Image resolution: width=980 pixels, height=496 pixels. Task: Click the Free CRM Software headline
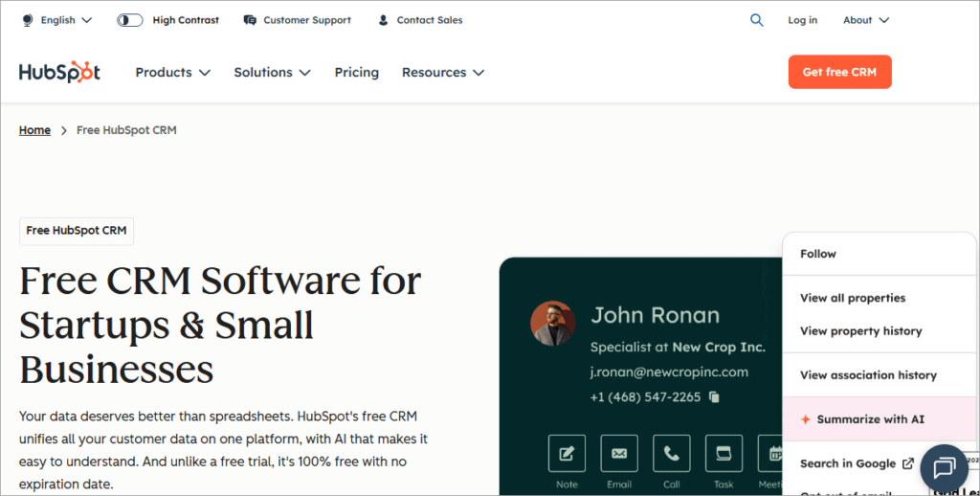220,326
